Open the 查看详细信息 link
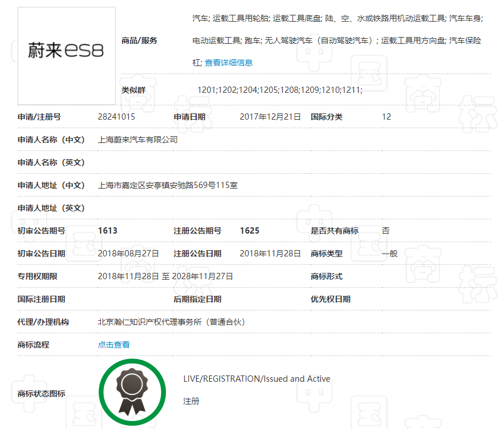Image resolution: width=504 pixels, height=429 pixels. pos(229,63)
